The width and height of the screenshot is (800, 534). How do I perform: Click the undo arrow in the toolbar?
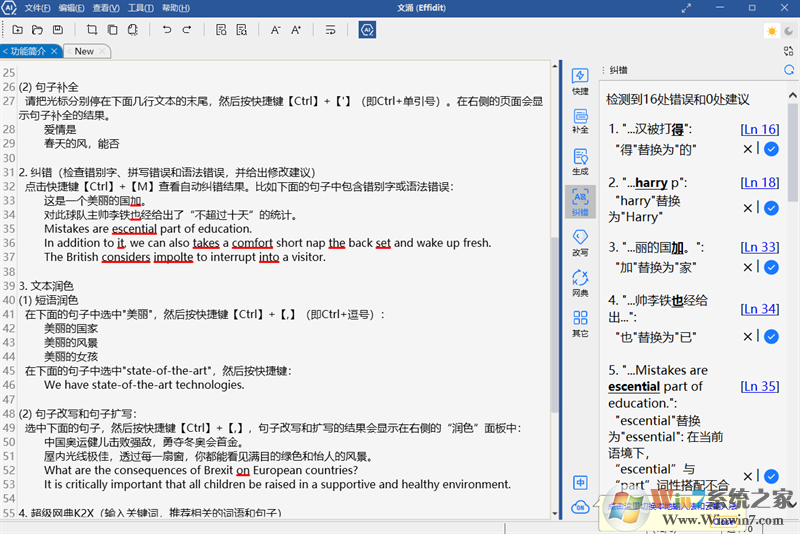[x=167, y=30]
